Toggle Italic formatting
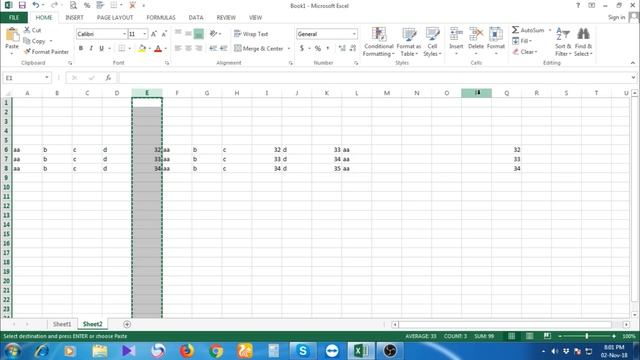 (91, 49)
